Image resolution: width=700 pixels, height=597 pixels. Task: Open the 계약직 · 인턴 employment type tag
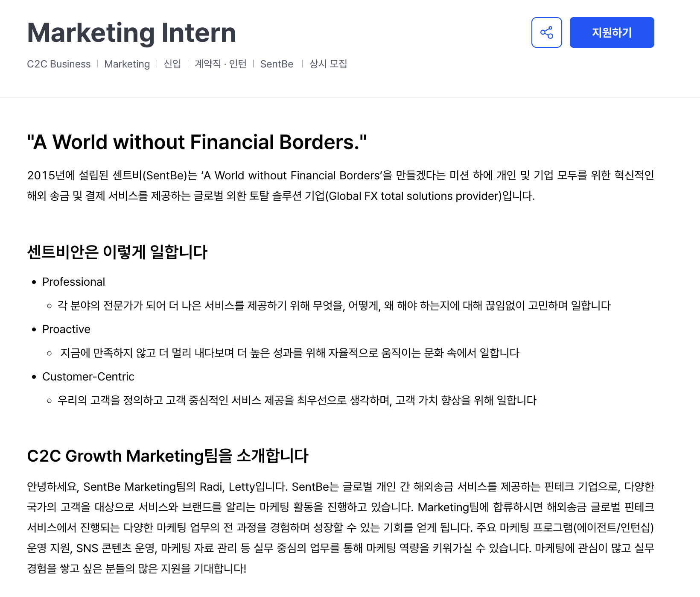pos(220,64)
